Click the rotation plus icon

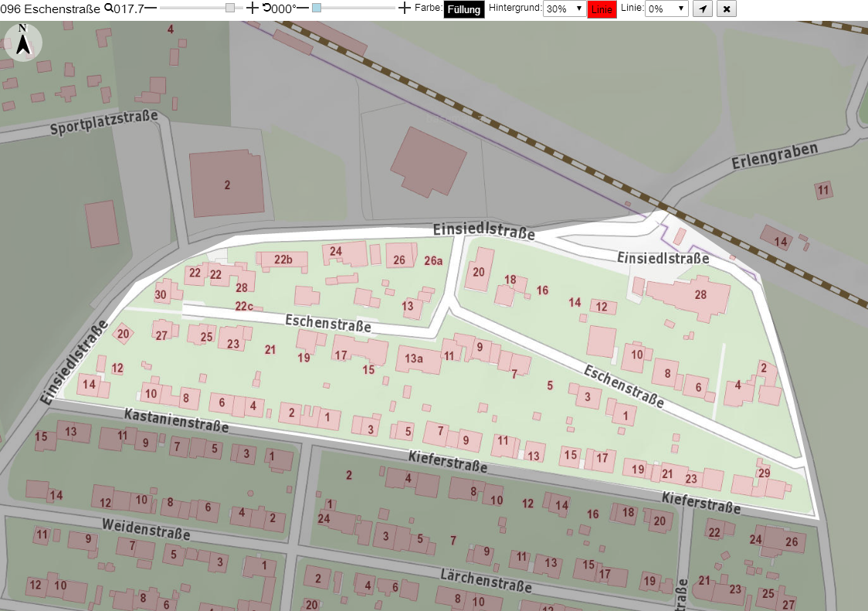coord(405,8)
